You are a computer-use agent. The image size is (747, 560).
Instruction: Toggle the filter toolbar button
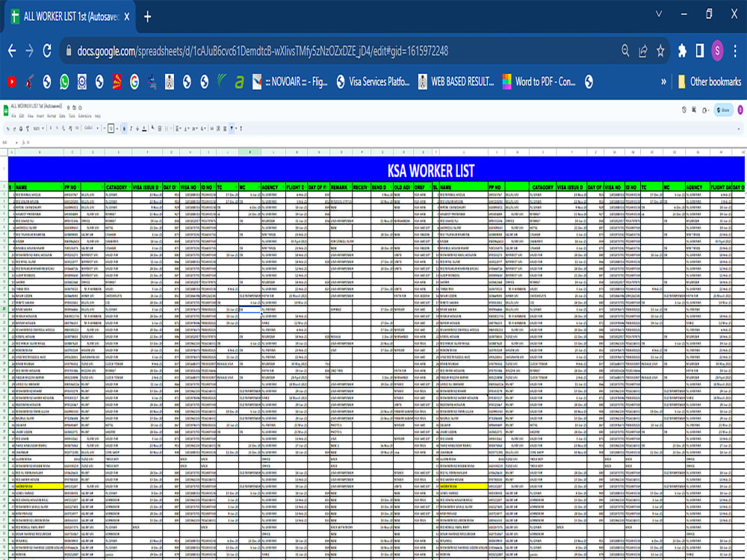point(232,128)
